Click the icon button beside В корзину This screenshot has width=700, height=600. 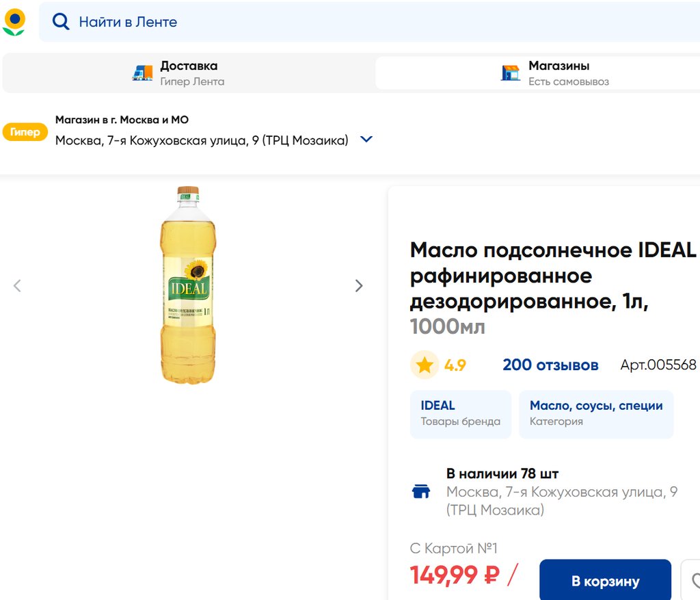692,581
